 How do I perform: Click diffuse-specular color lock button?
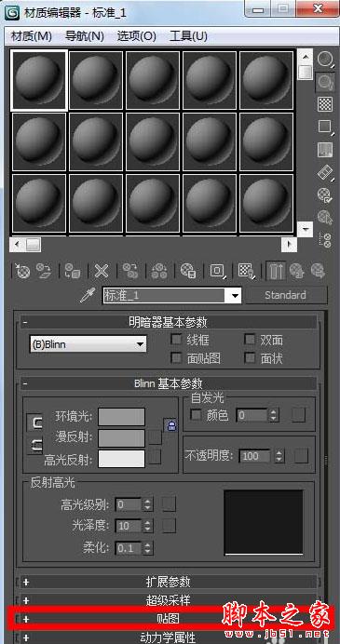click(35, 446)
